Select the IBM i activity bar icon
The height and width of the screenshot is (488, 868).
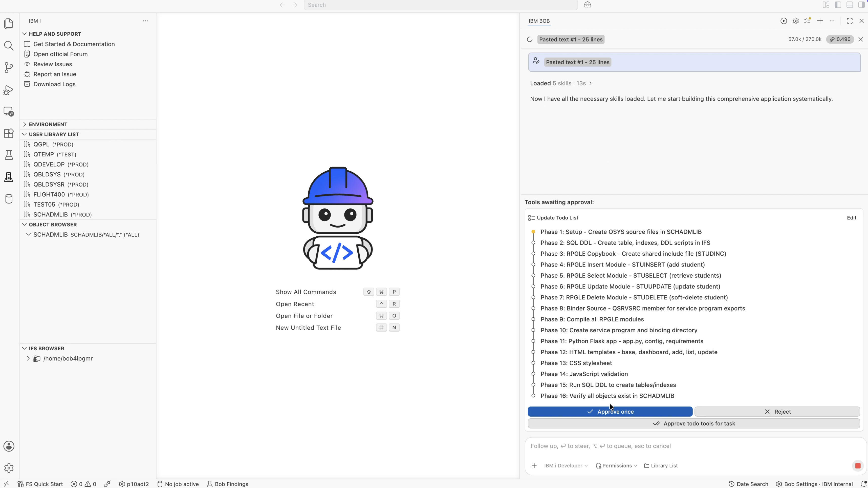pyautogui.click(x=9, y=177)
